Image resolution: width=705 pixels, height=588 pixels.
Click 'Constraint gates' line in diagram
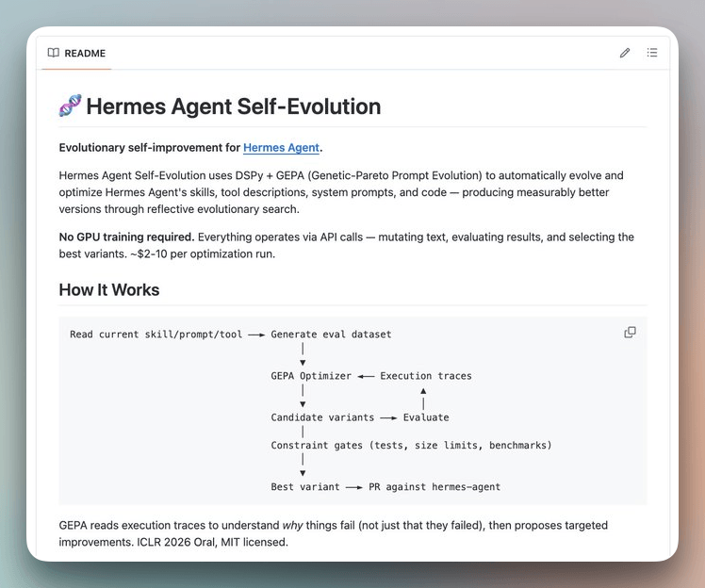[411, 446]
